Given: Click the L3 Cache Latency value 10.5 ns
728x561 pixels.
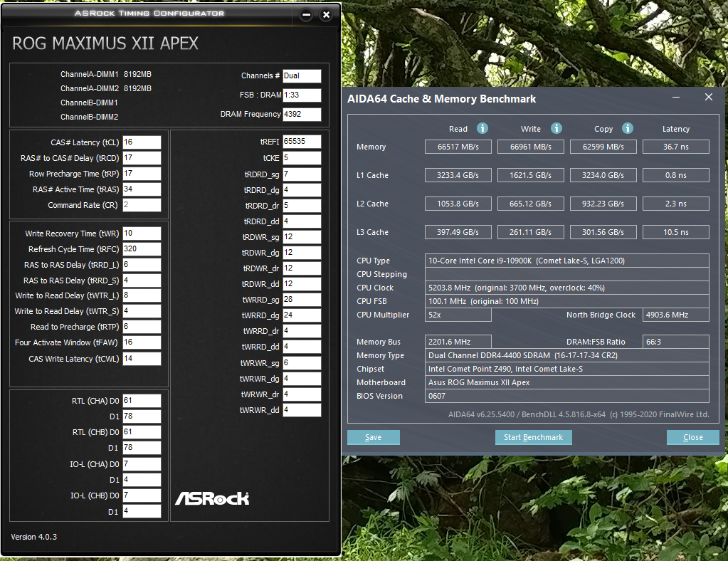Looking at the screenshot, I should pos(676,232).
